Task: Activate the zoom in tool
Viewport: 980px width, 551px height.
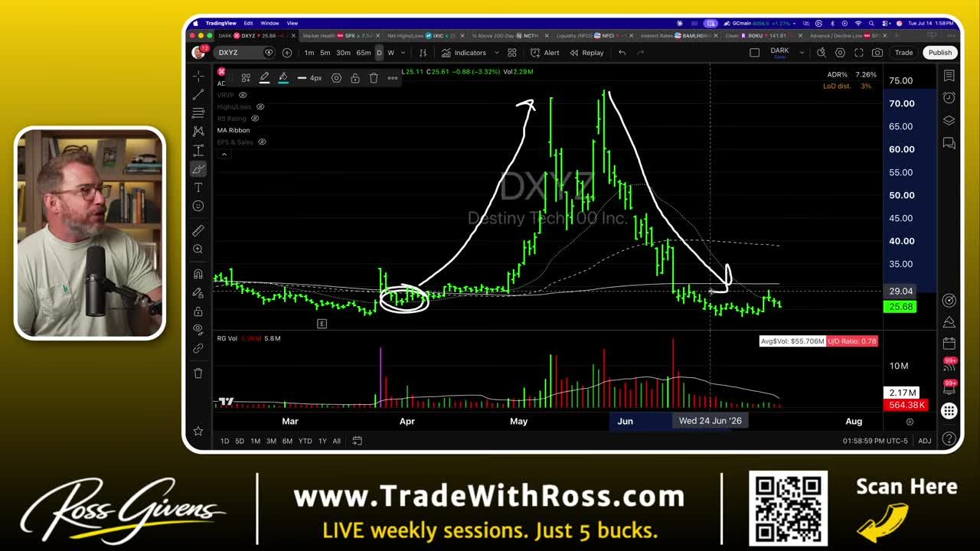Action: 198,249
